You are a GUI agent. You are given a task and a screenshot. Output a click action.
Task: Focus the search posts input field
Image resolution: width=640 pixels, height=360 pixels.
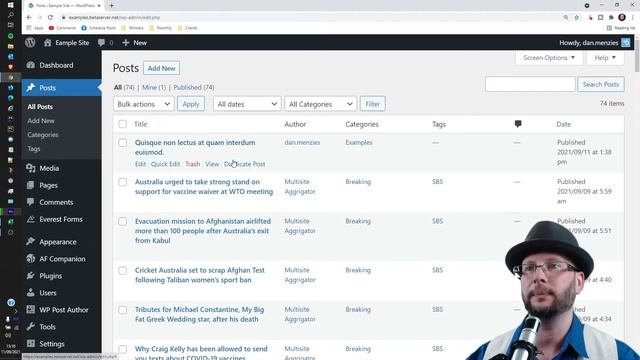pos(530,84)
